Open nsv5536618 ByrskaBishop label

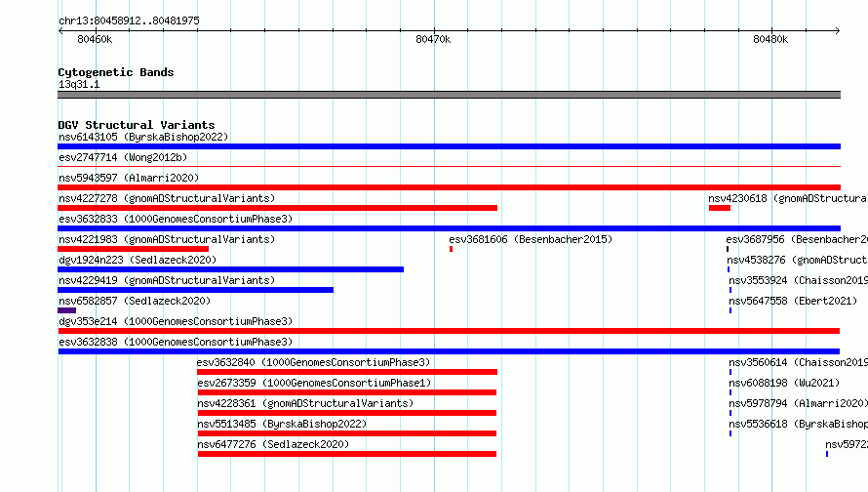(x=798, y=424)
